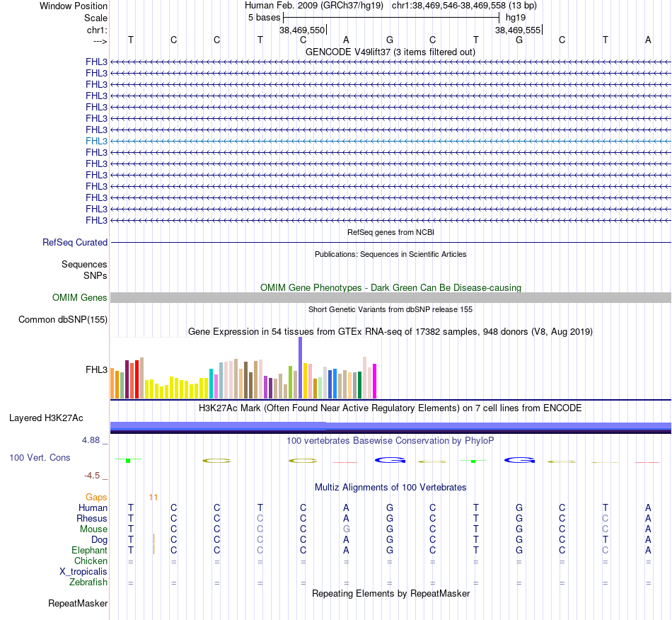Click the light-blue highlighted FHL3 transcript label
This screenshot has height=620, width=672.
click(x=96, y=141)
